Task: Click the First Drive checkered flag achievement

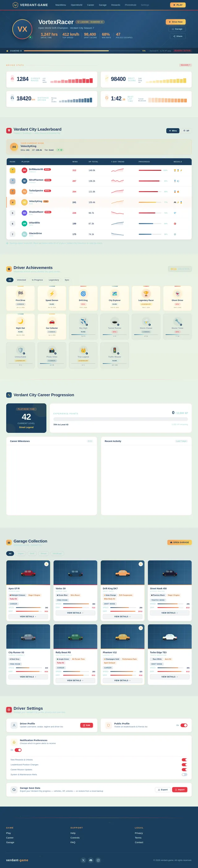Action: tap(21, 293)
